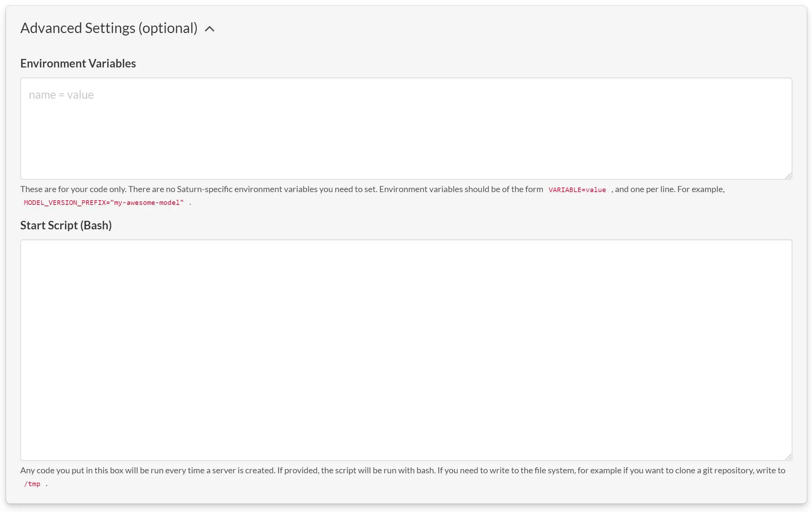Screen dimensions: 812x512
Task: Click the '(optional)' word in the heading
Action: point(168,28)
